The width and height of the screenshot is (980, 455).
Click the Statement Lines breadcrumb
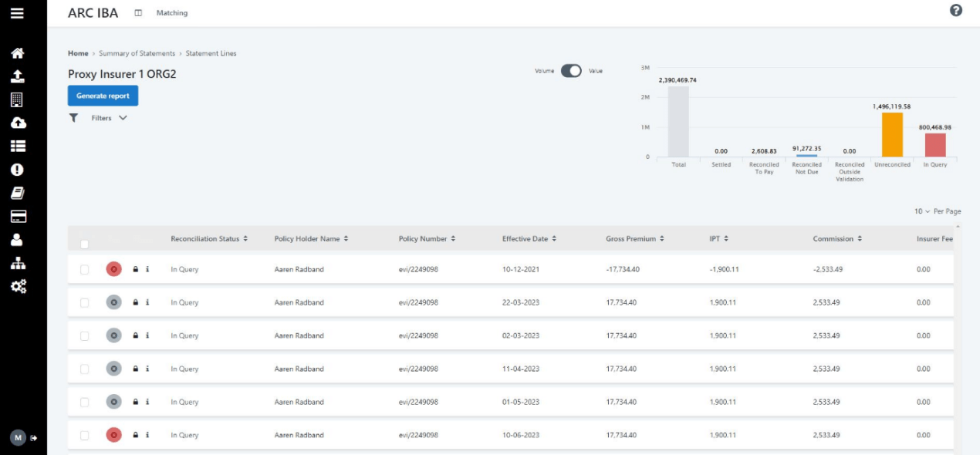click(211, 53)
